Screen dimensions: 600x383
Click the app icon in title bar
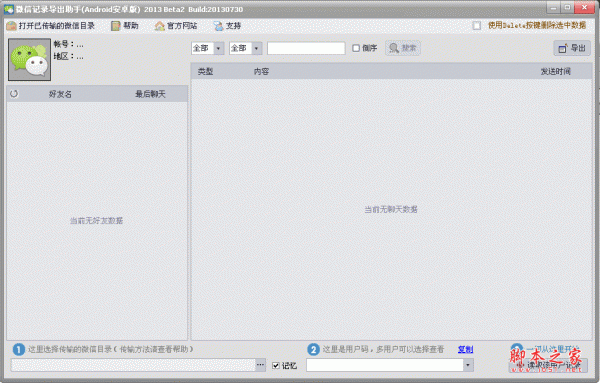coord(8,9)
